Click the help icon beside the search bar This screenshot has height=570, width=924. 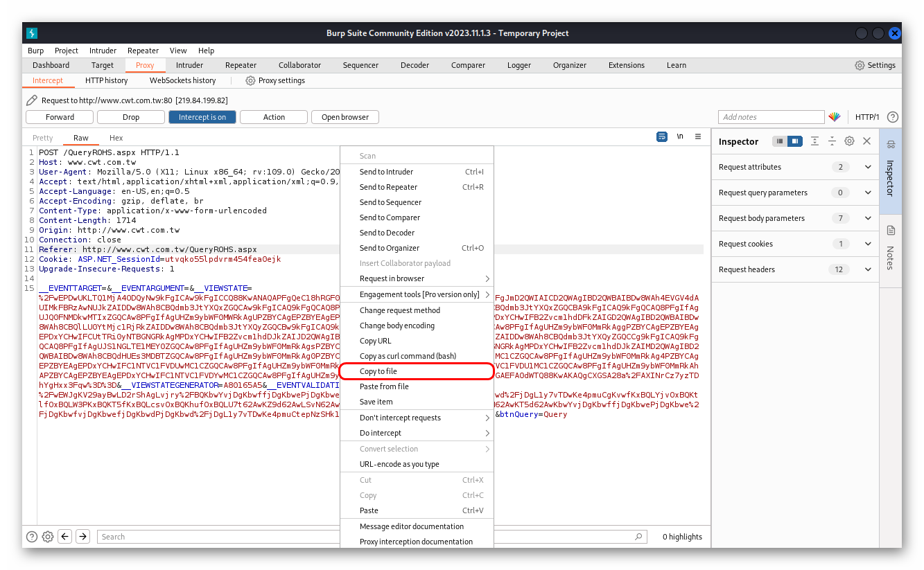(32, 537)
